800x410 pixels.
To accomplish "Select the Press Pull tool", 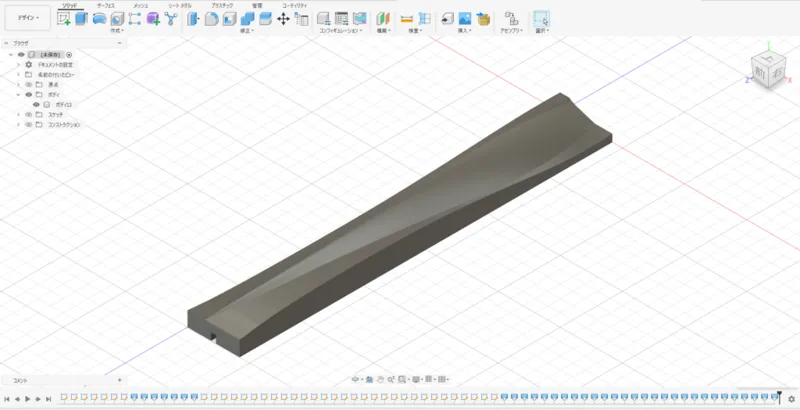I will (193, 19).
